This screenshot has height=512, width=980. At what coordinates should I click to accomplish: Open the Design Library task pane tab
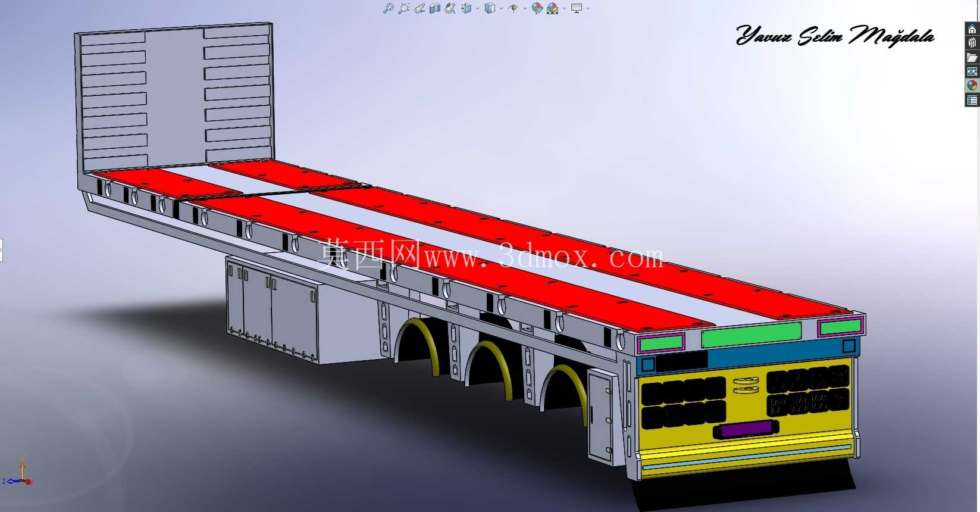(x=972, y=43)
